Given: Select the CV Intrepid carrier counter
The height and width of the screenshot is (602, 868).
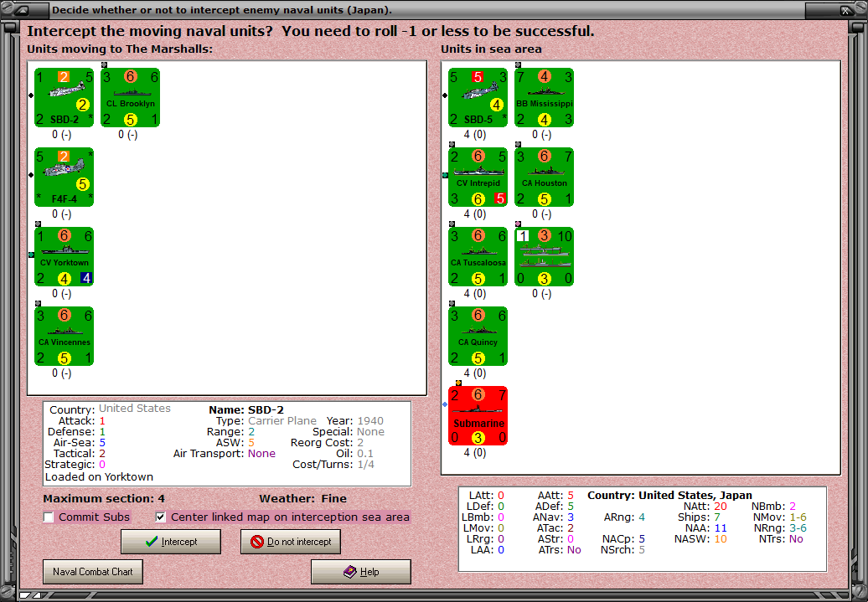Looking at the screenshot, I should coord(478,177).
